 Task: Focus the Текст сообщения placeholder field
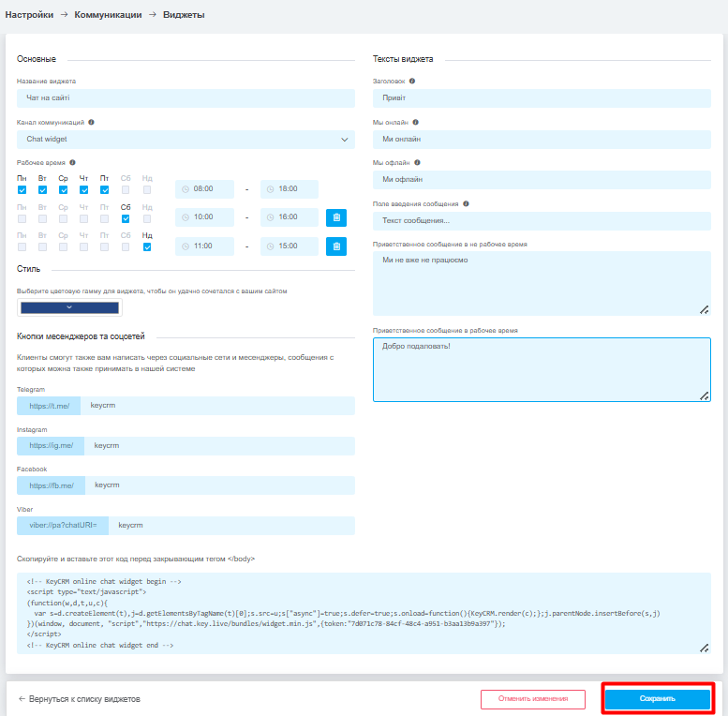click(542, 221)
